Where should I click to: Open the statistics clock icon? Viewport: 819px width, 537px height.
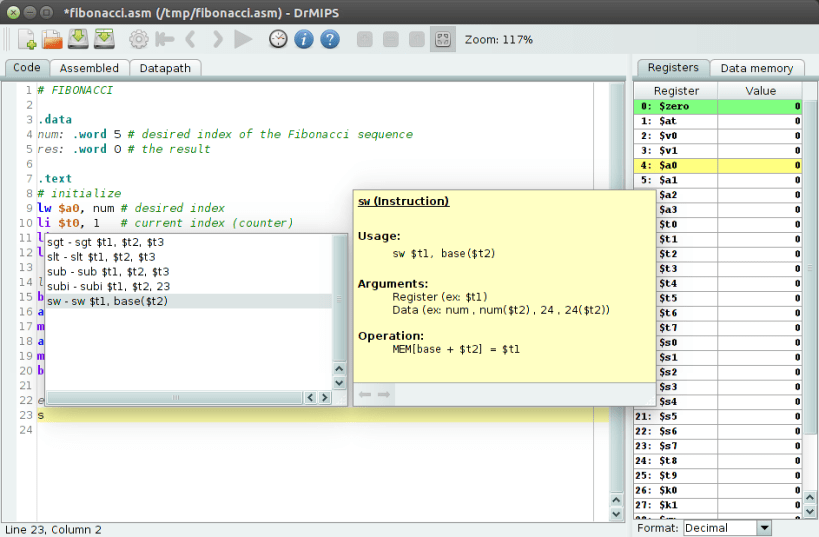278,40
